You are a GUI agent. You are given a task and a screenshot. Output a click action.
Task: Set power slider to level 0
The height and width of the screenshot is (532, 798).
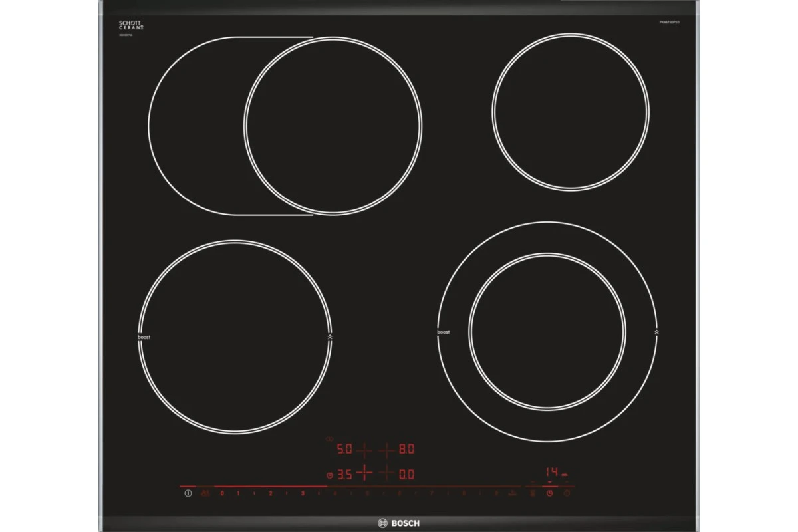pos(221,493)
